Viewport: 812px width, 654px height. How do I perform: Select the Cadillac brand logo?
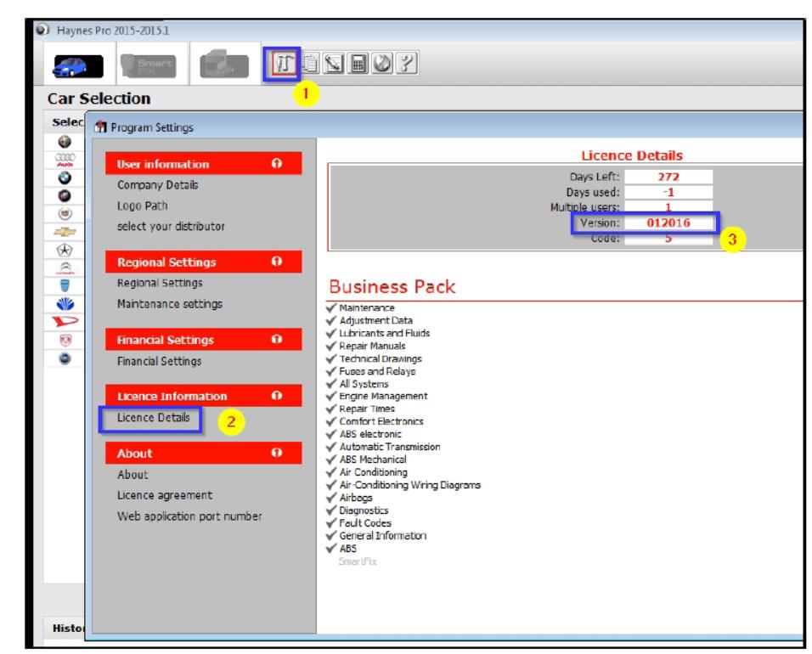coord(65,213)
